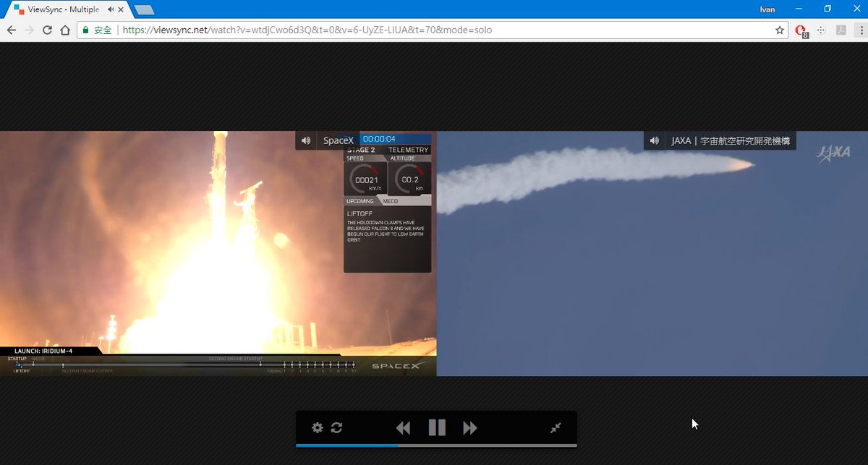868x465 pixels.
Task: Toggle audio of the SpaceX video
Action: 306,140
